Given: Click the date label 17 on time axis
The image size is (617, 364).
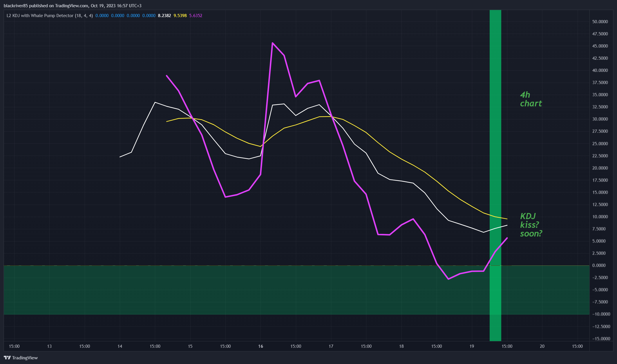Looking at the screenshot, I should pyautogui.click(x=331, y=346).
